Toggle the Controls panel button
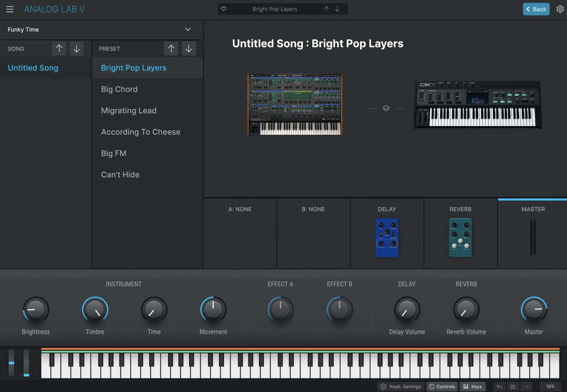The width and height of the screenshot is (567, 392). coord(442,386)
